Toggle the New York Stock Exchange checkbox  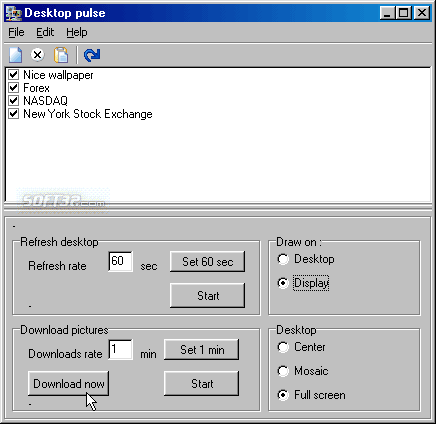(x=13, y=114)
